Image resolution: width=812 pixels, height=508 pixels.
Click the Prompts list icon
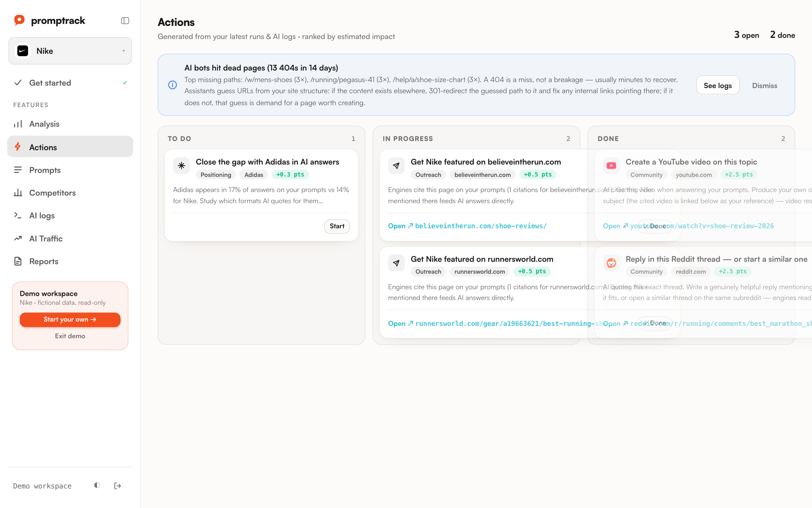click(18, 170)
